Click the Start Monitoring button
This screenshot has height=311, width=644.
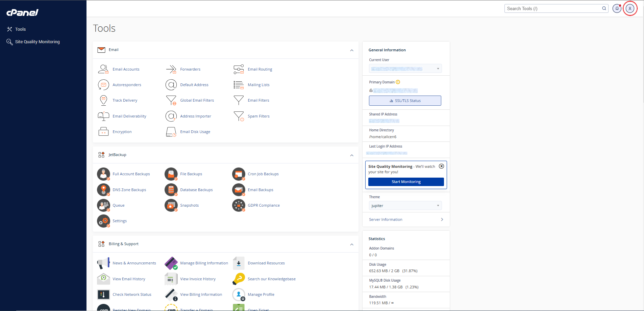(406, 182)
